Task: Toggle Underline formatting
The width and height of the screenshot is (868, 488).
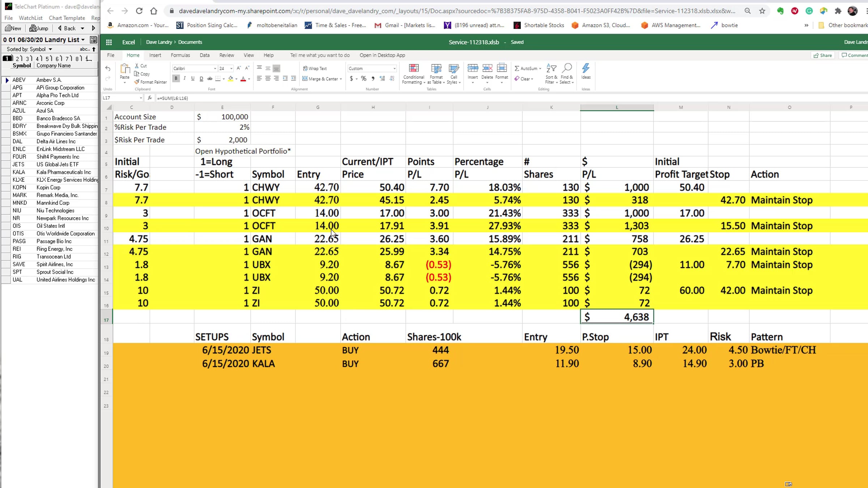Action: (193, 78)
